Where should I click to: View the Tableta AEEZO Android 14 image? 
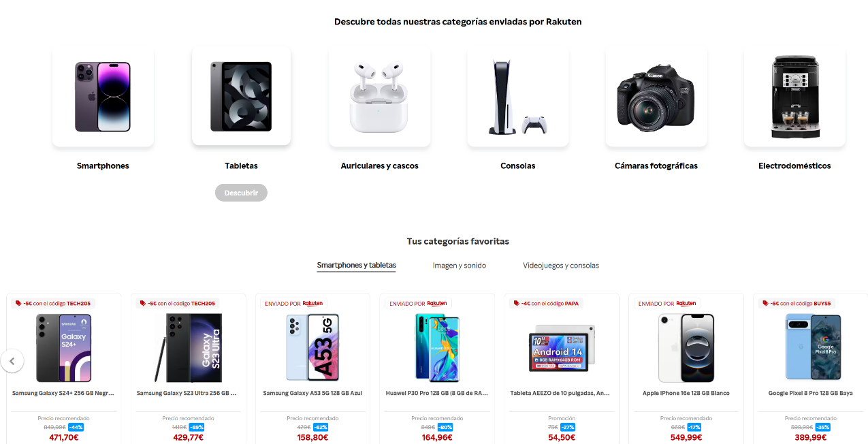point(562,348)
